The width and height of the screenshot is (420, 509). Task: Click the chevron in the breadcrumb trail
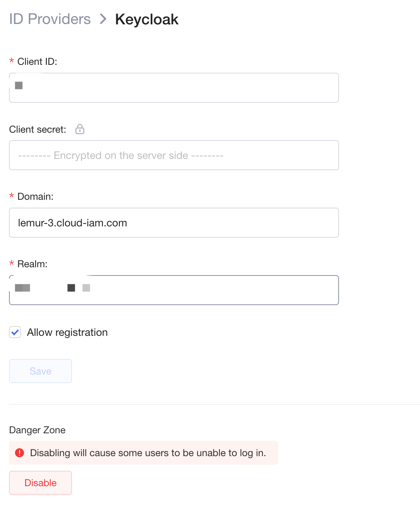[x=103, y=19]
